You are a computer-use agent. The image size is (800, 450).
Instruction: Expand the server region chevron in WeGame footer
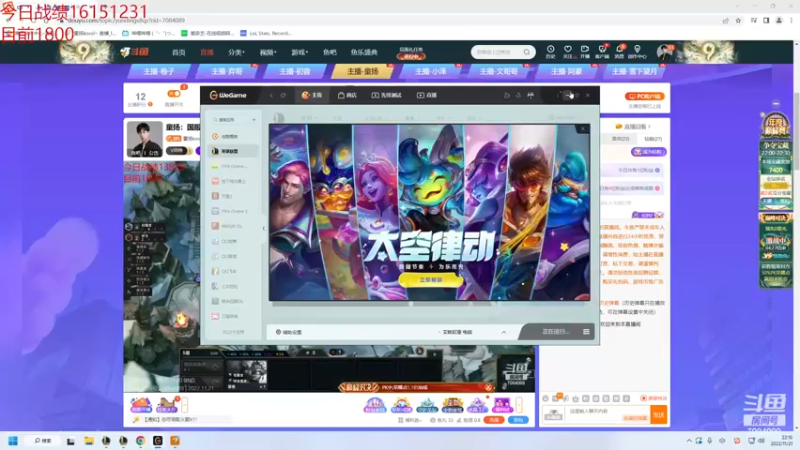coord(504,332)
